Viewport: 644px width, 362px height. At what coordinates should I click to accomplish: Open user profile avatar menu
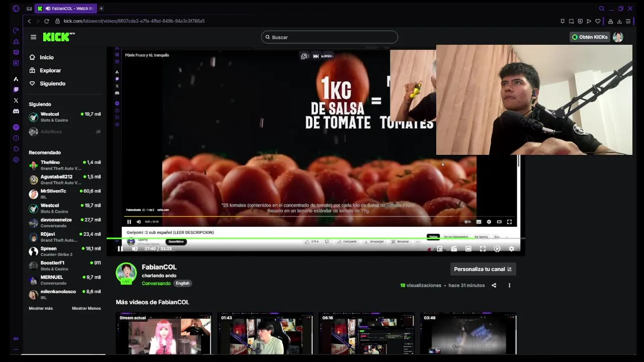618,37
